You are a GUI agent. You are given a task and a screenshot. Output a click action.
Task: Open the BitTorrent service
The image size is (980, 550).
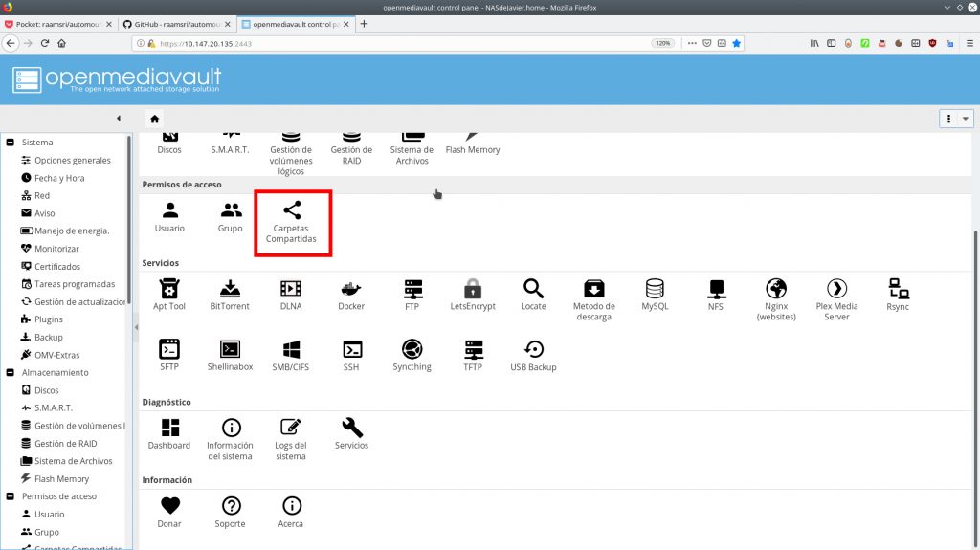tap(230, 295)
